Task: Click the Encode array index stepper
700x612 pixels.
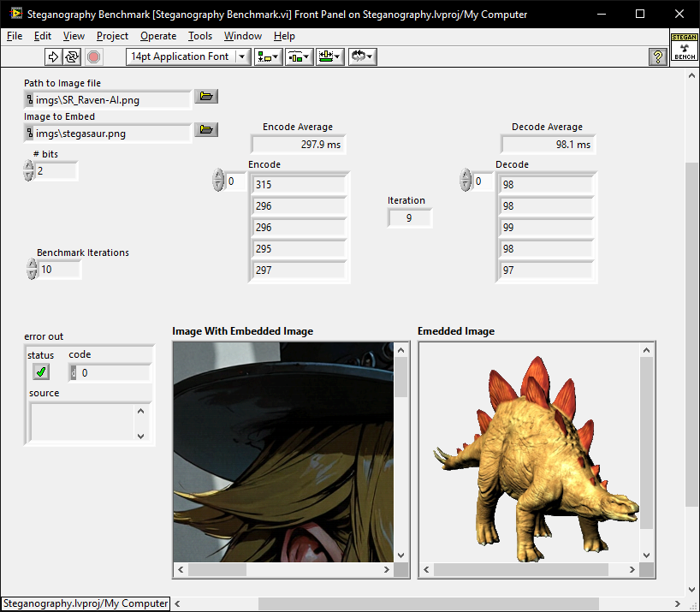Action: [x=218, y=181]
